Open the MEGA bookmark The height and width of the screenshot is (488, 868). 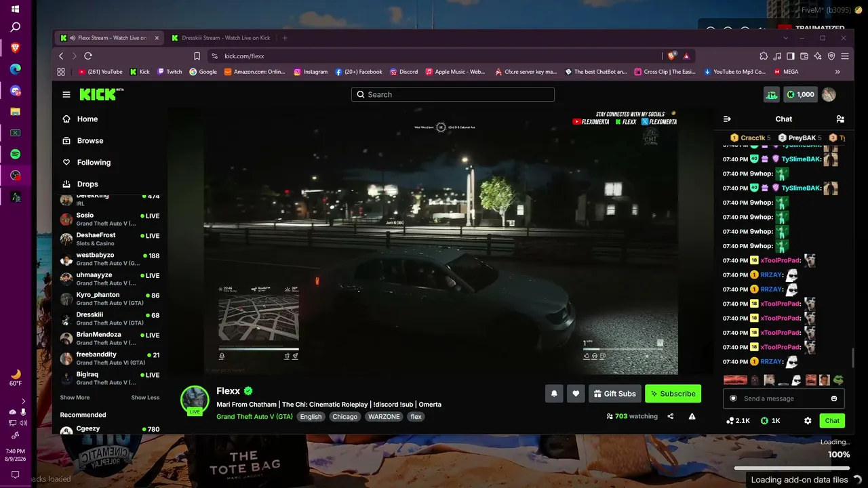point(786,72)
